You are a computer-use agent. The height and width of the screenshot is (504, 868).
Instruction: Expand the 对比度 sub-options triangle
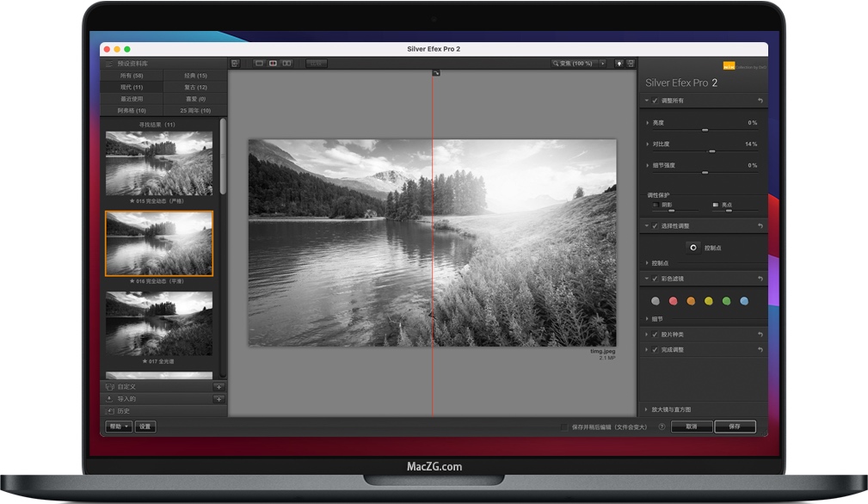647,144
